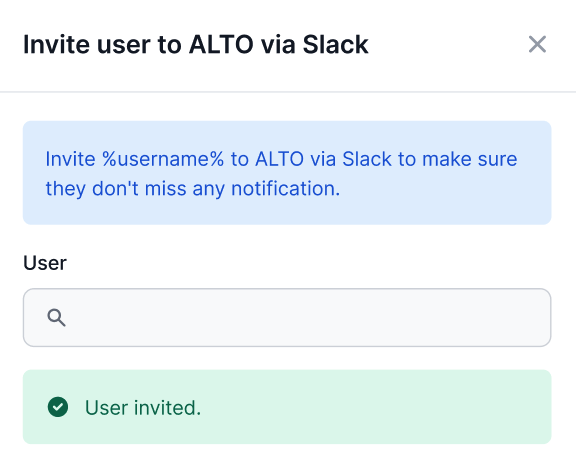Click the magnifier icon in User field
The height and width of the screenshot is (462, 576).
pos(56,318)
